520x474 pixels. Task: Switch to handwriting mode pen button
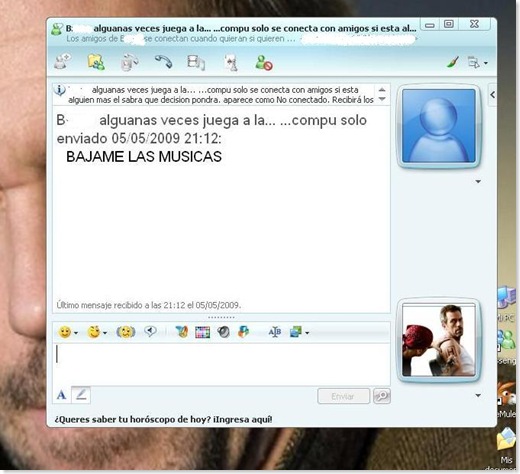[x=81, y=395]
